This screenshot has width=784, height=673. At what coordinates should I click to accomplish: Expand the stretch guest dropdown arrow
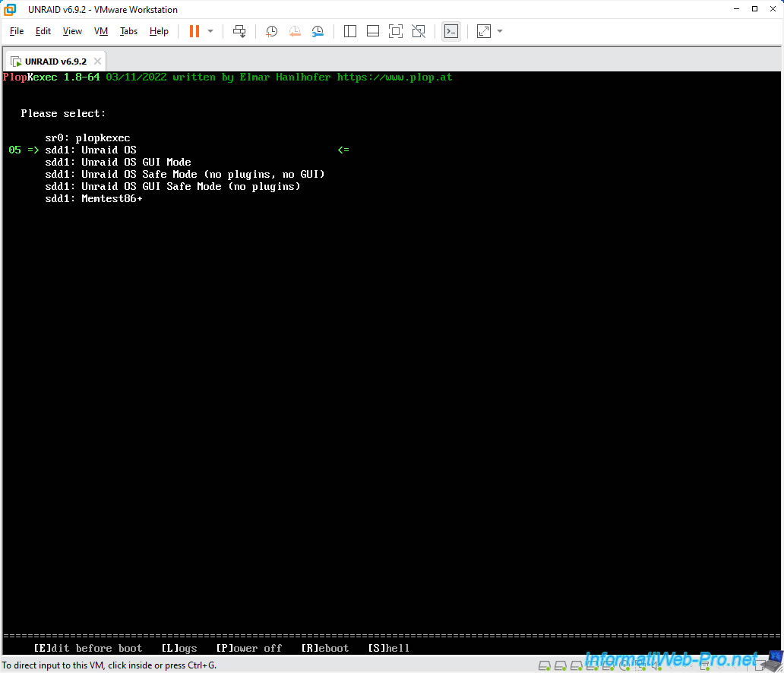tap(500, 31)
